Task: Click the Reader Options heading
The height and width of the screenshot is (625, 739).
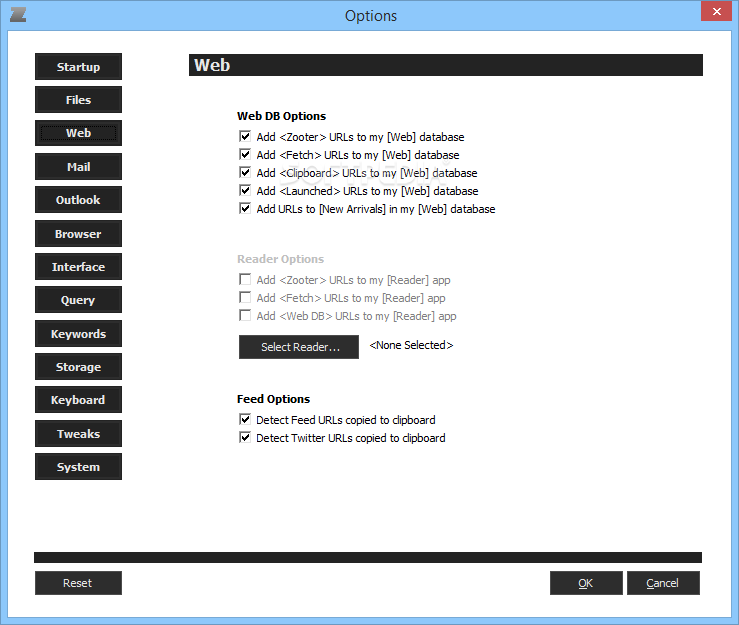Action: click(280, 259)
